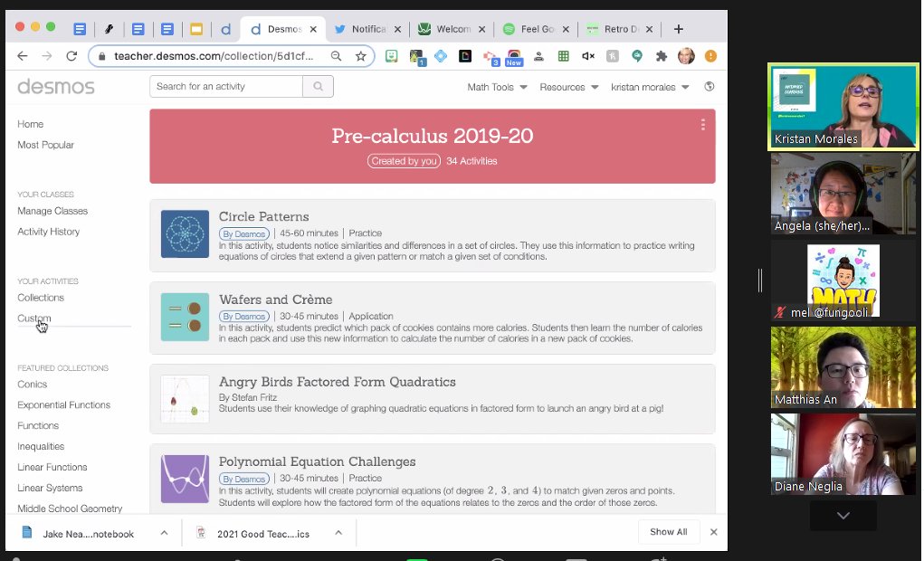924x561 pixels.
Task: Open Most Popular in sidebar
Action: (45, 145)
